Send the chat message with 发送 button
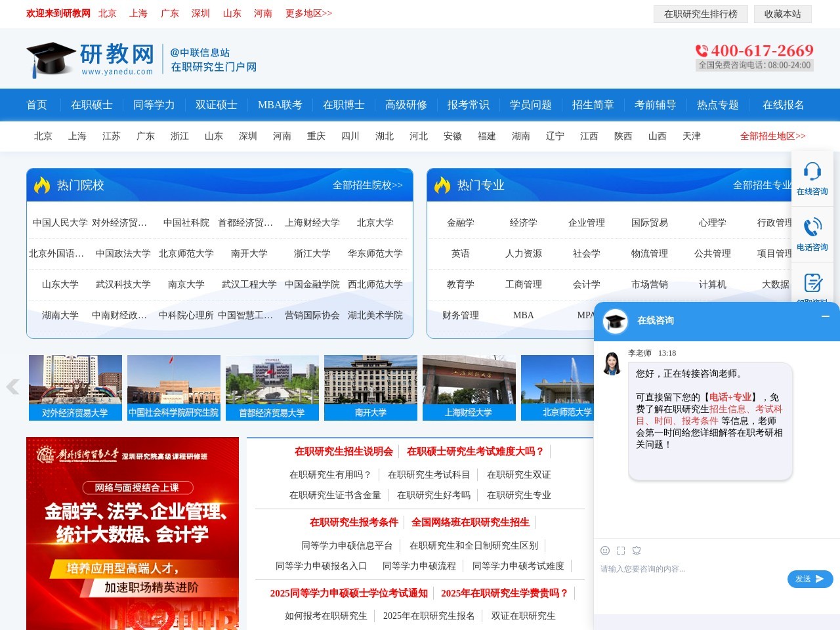Viewport: 840px width, 630px height. click(x=810, y=579)
